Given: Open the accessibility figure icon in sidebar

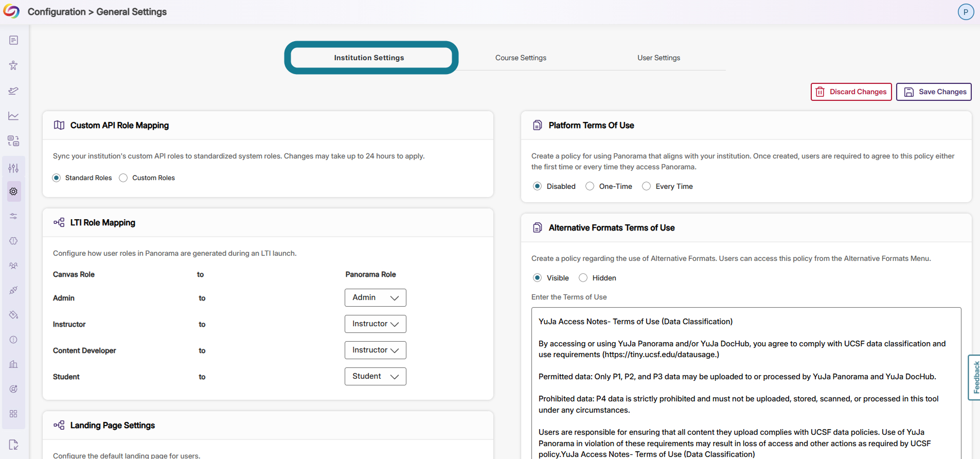Looking at the screenshot, I should [x=14, y=65].
